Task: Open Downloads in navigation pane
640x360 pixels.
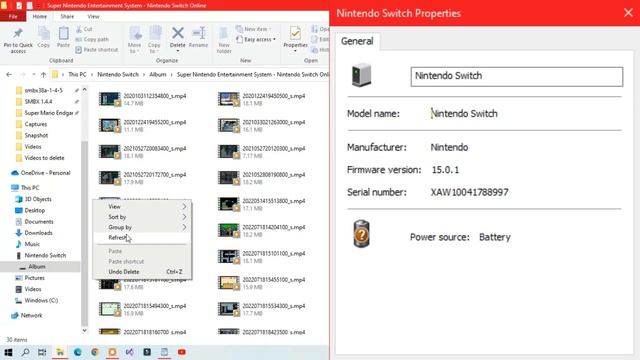Action: (38, 233)
